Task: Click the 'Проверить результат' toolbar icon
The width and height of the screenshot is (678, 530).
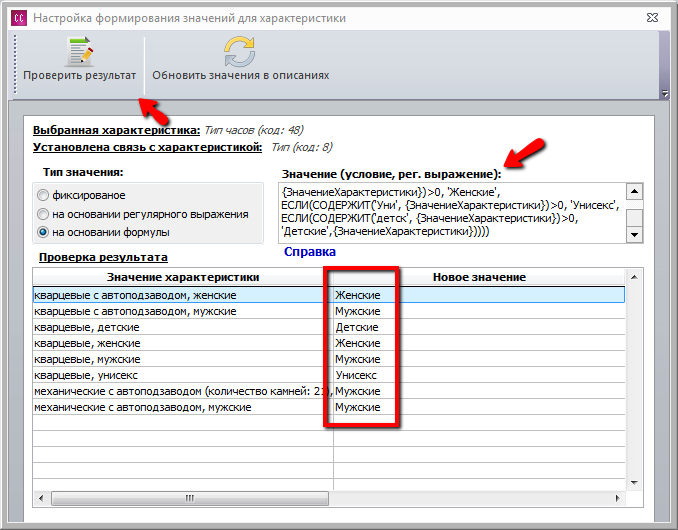Action: pos(80,52)
